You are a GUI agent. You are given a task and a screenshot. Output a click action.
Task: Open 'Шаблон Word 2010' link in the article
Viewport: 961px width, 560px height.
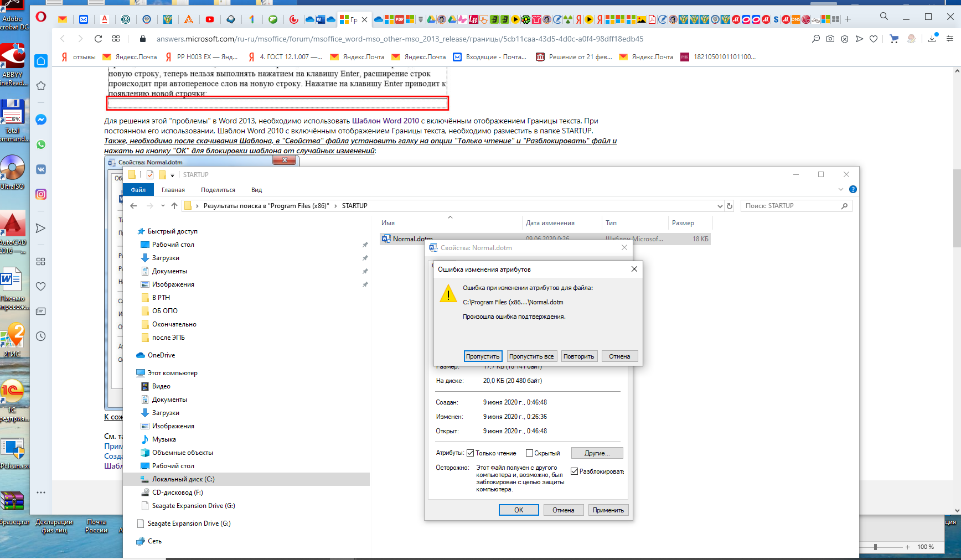(x=385, y=121)
